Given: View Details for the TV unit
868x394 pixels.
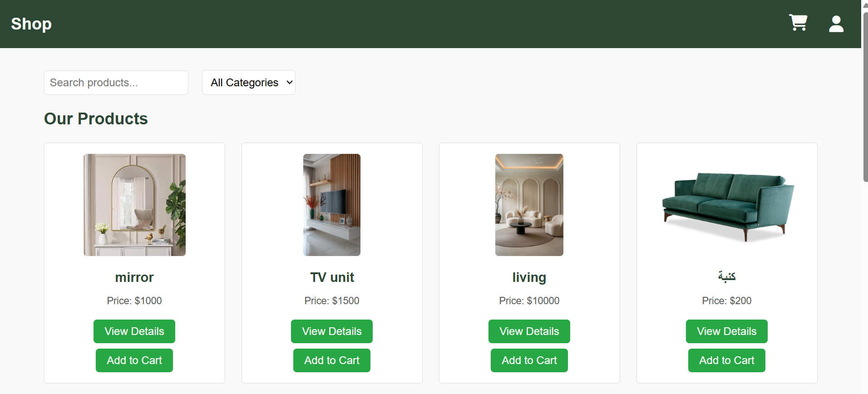Looking at the screenshot, I should [332, 331].
